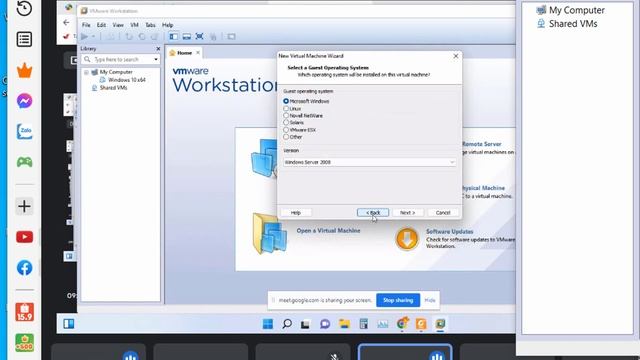This screenshot has height=360, width=640.
Task: Click the Back button in the wizard
Action: [373, 213]
